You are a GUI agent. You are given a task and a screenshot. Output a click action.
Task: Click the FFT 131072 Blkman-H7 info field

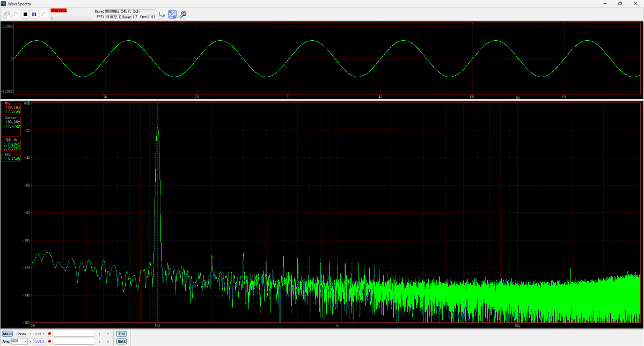point(121,17)
